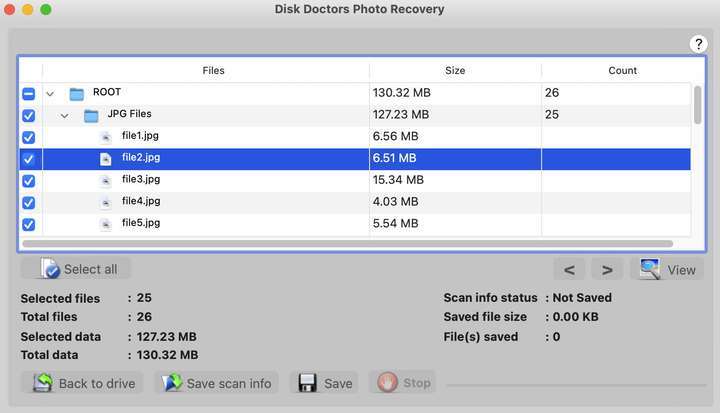
Task: Click the help question mark icon
Action: [x=698, y=44]
